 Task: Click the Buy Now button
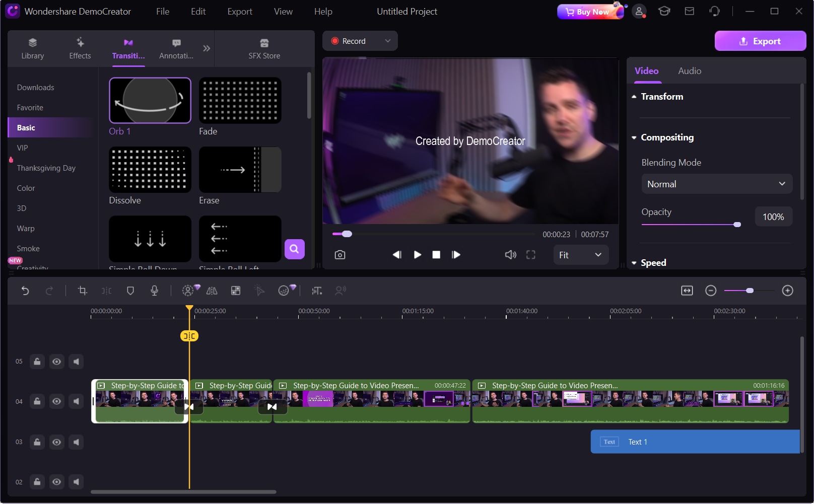point(590,12)
